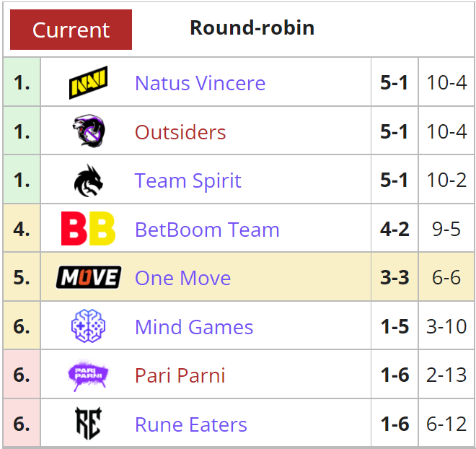Viewport: 476px width, 449px height.
Task: Click the BetBoom BB logo
Action: [x=88, y=228]
